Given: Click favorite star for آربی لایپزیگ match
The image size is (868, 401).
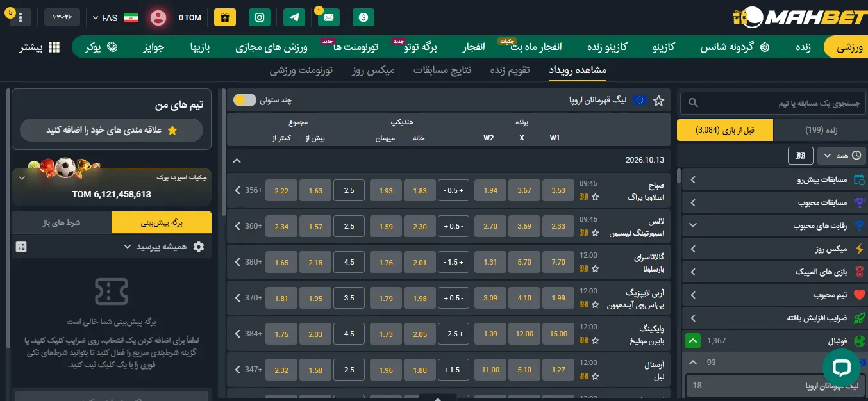Looking at the screenshot, I should click(595, 305).
